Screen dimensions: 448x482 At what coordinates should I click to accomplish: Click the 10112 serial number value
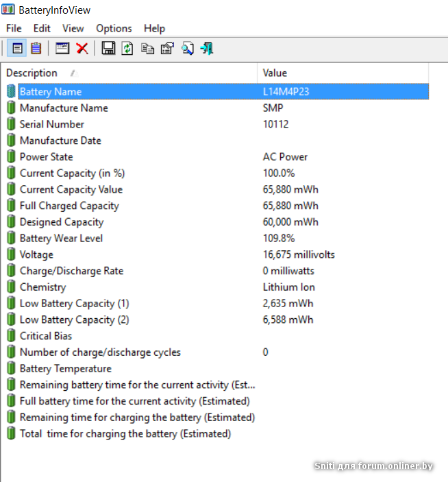[276, 124]
